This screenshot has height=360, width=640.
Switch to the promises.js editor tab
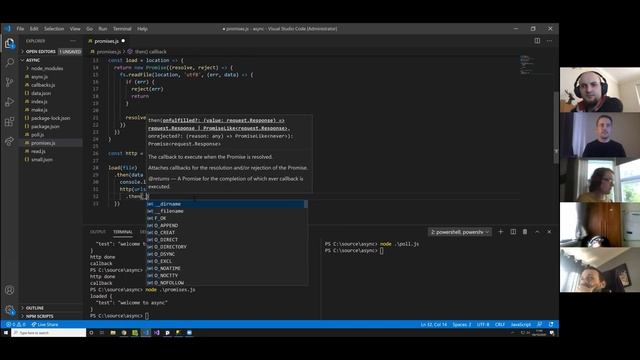tap(106, 41)
